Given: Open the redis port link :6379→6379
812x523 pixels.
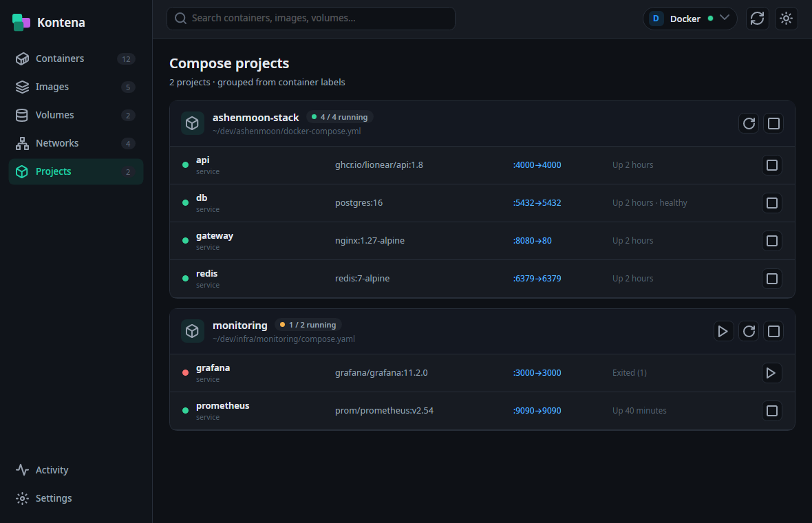Looking at the screenshot, I should pos(537,278).
